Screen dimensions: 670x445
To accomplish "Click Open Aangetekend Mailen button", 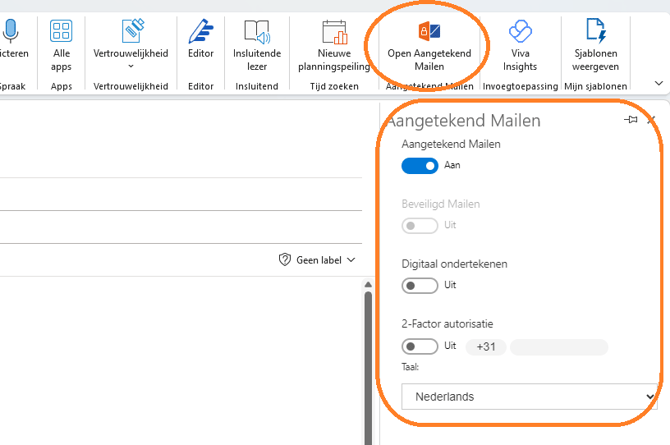I will (428, 44).
